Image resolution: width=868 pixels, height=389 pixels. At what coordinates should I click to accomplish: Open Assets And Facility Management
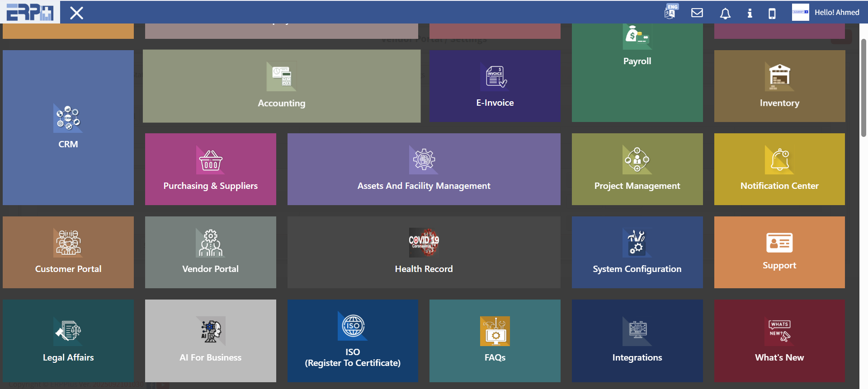click(424, 169)
